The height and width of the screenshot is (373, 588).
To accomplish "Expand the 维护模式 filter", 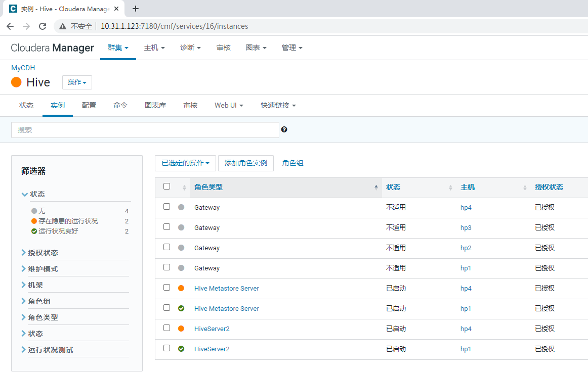I will (x=40, y=269).
